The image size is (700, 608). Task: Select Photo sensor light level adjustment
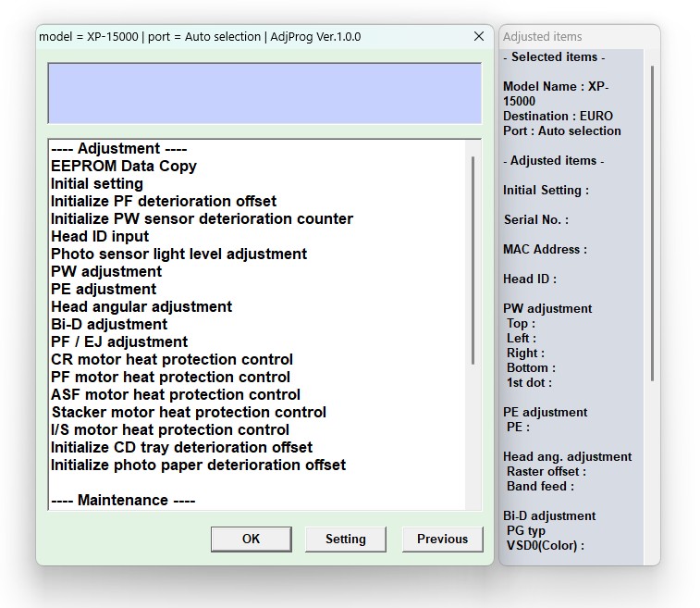178,254
